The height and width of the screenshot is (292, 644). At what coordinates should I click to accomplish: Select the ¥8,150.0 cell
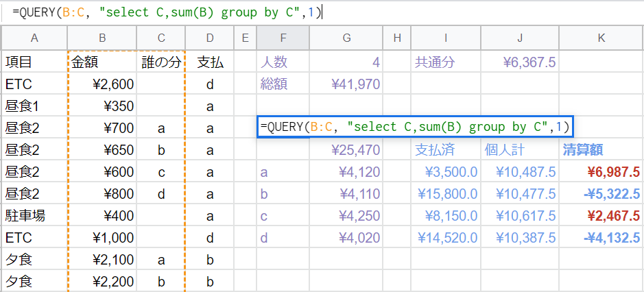pos(446,216)
